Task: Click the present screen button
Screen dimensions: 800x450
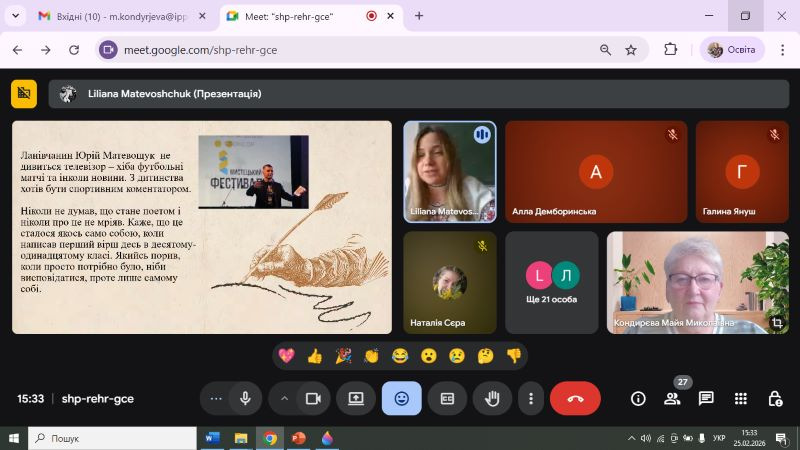Action: pos(355,398)
